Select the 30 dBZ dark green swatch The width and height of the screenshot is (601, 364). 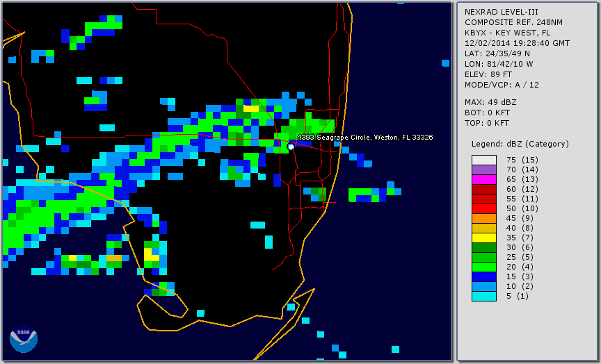tap(484, 247)
